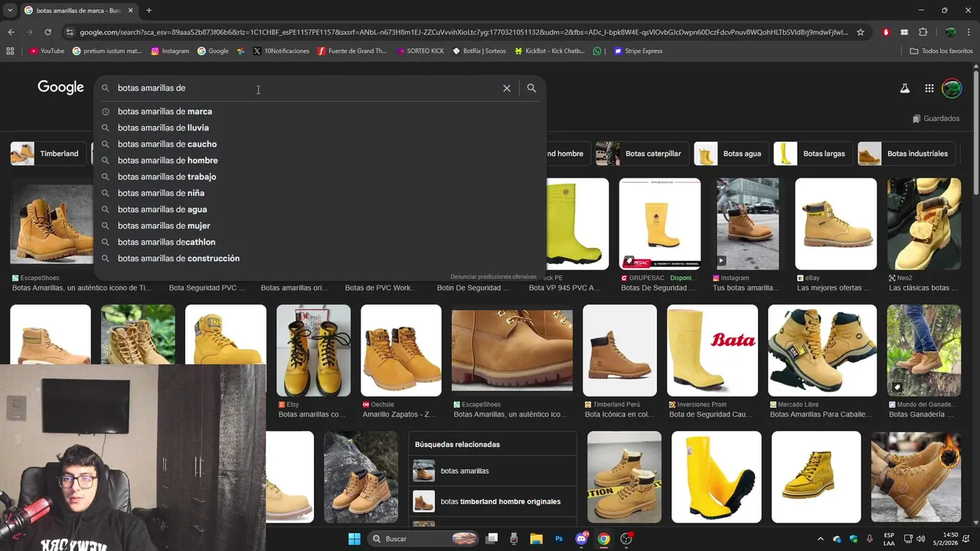
Task: Open the OBS Studio taskbar icon
Action: 626,539
